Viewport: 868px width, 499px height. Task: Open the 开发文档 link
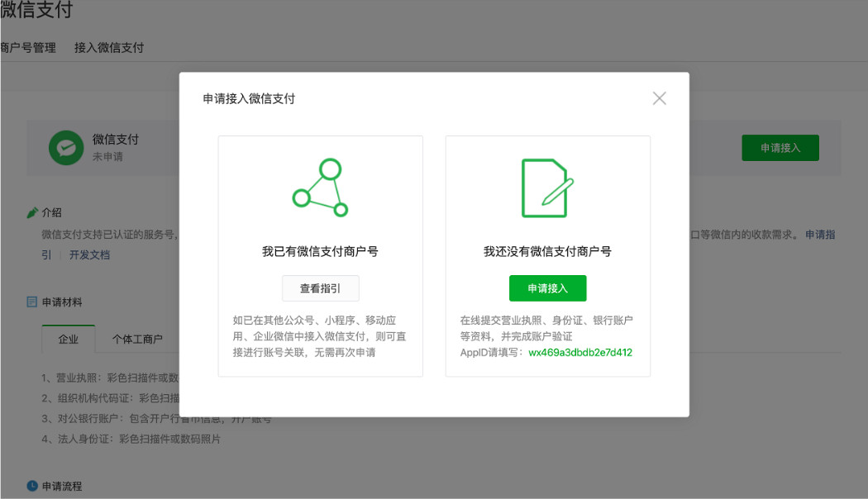(x=89, y=255)
